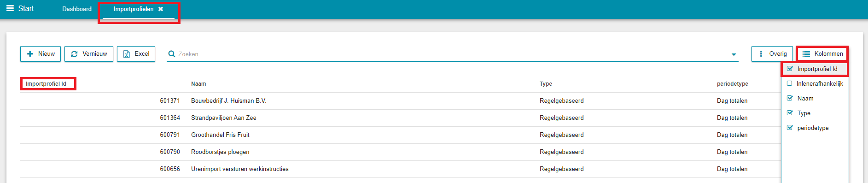
Task: Sort by the Naam column header
Action: [198, 84]
